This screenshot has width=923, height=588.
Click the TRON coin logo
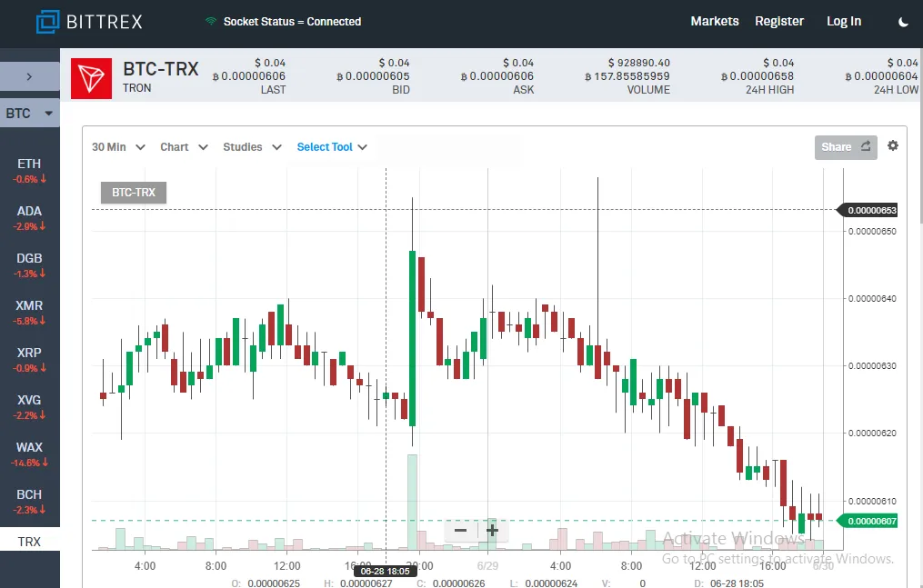coord(91,78)
